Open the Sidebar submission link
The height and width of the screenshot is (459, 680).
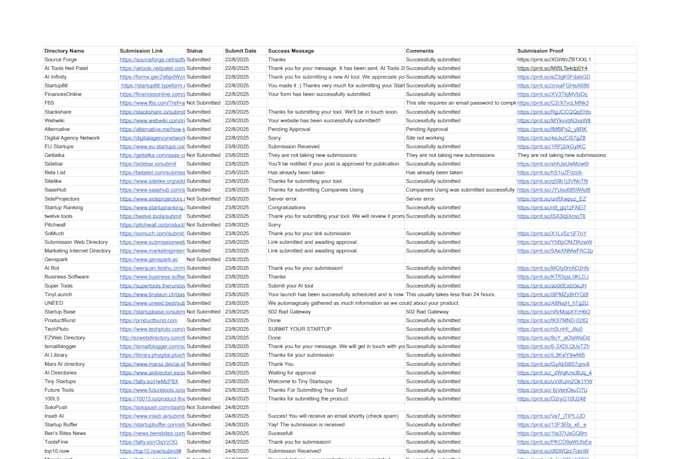[x=148, y=164]
